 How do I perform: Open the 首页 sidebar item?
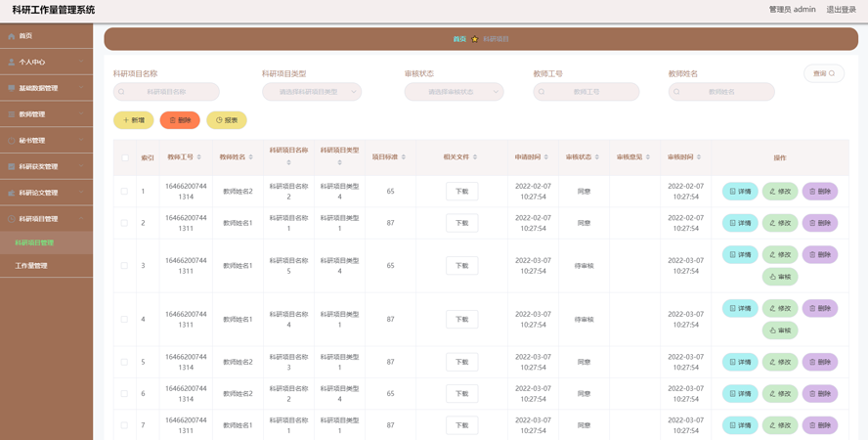[47, 36]
